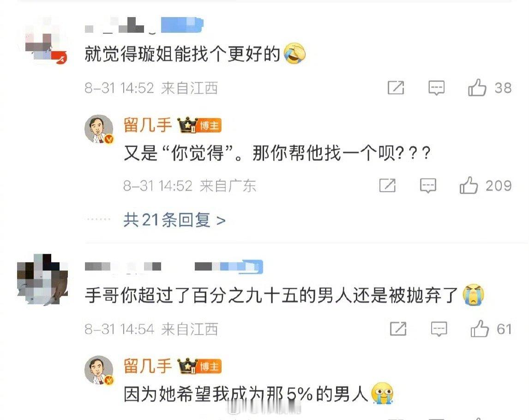Tap the blue badge beside first commenter's username

pos(182,25)
